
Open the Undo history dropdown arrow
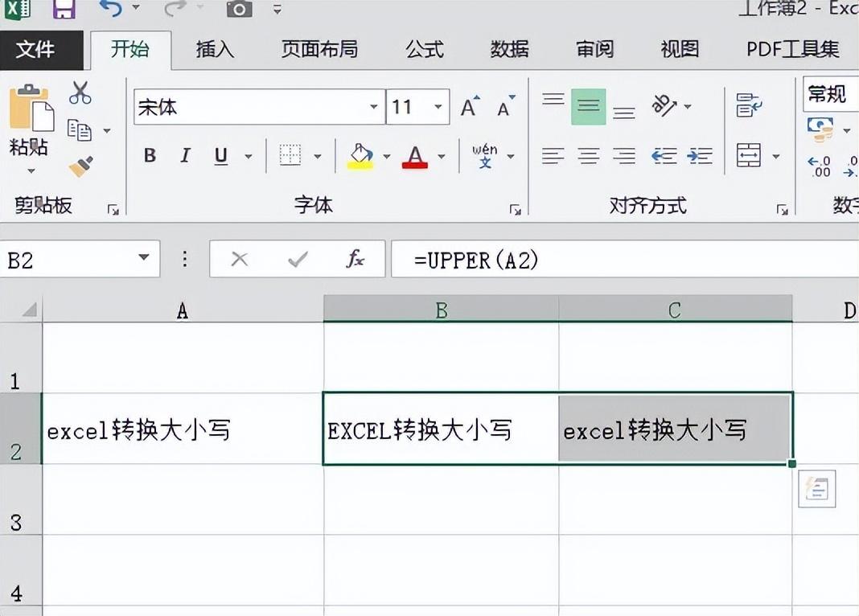136,8
